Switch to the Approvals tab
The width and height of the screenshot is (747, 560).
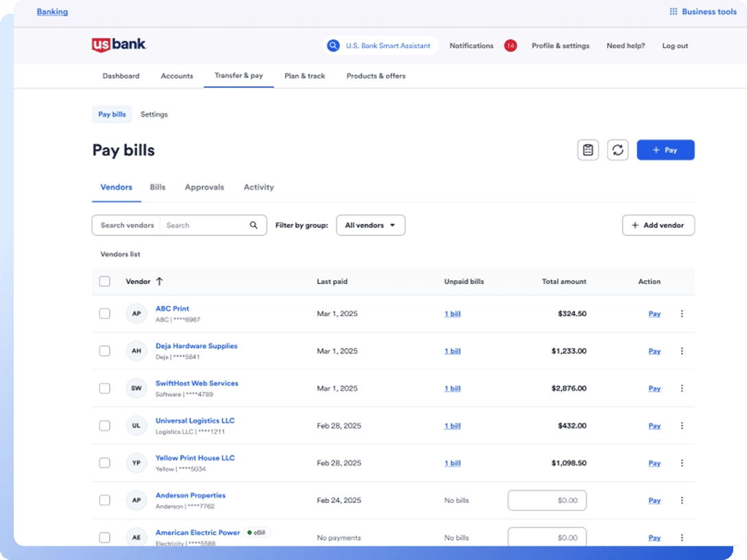[204, 187]
